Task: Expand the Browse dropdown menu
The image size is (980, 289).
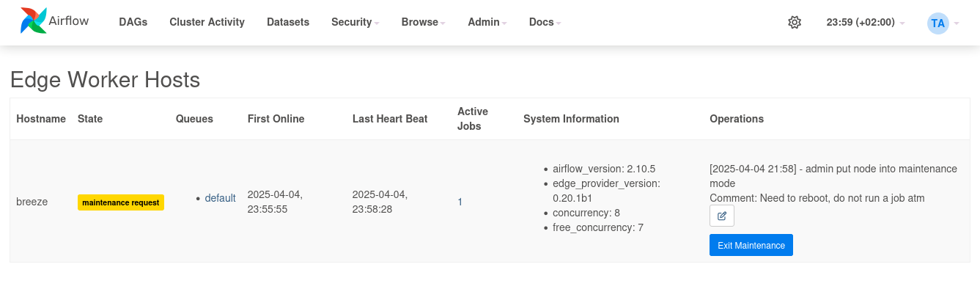Action: click(424, 22)
